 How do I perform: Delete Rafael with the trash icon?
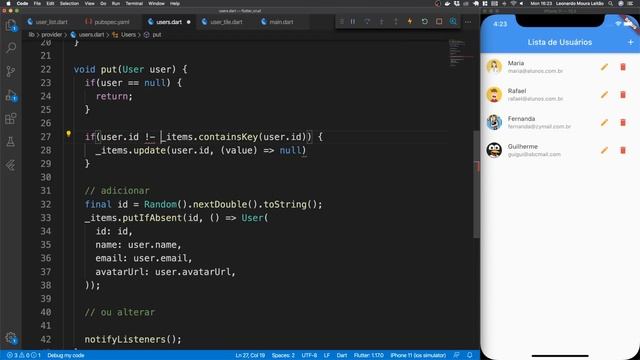623,95
